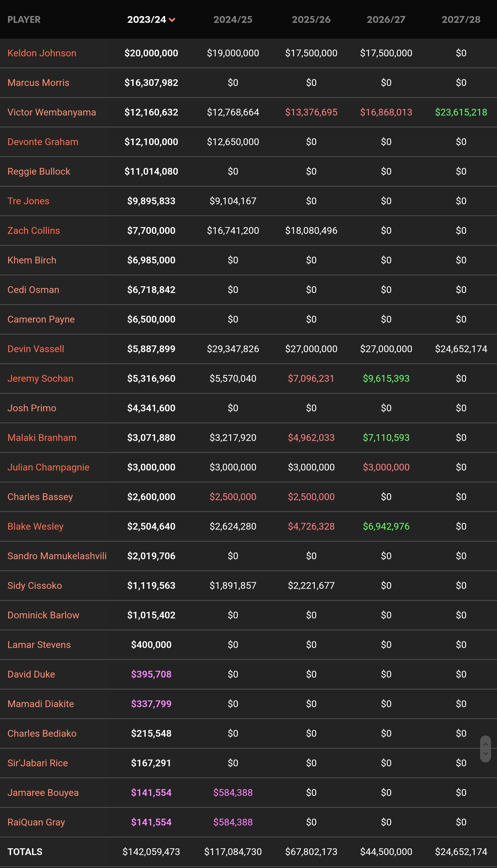
Task: Click Tre Jones player name
Action: 28,201
